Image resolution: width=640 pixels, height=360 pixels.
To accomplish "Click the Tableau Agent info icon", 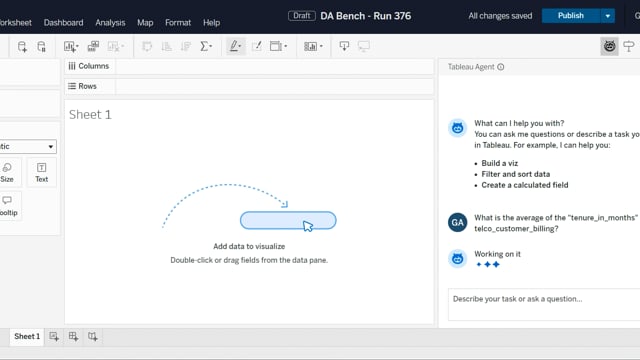I will pyautogui.click(x=500, y=67).
